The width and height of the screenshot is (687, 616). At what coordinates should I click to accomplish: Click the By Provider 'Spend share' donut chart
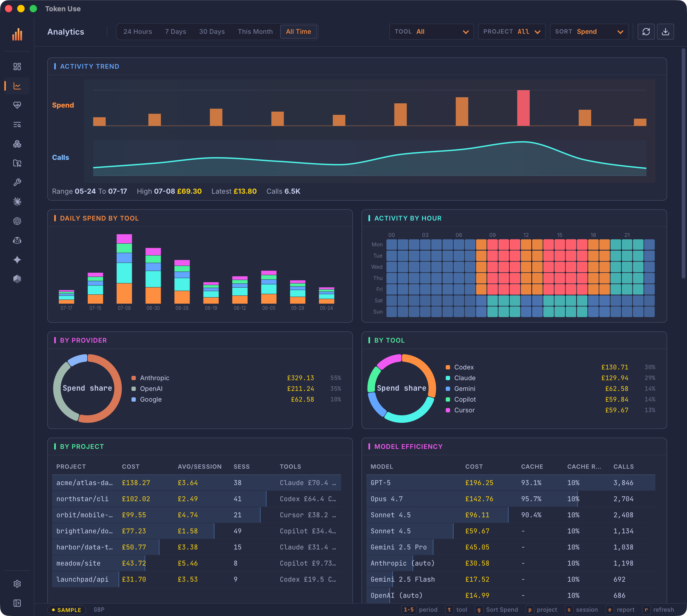point(87,388)
